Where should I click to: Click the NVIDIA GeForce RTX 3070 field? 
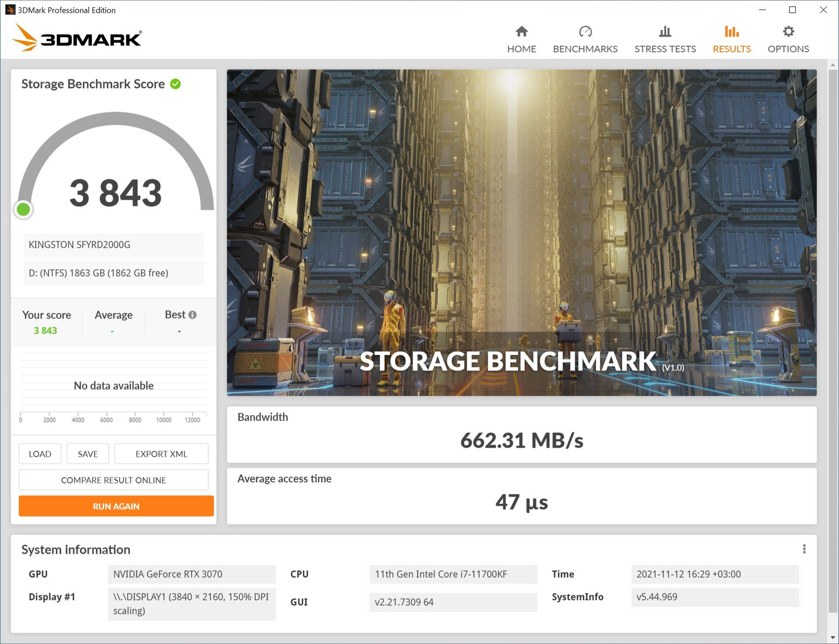point(192,574)
